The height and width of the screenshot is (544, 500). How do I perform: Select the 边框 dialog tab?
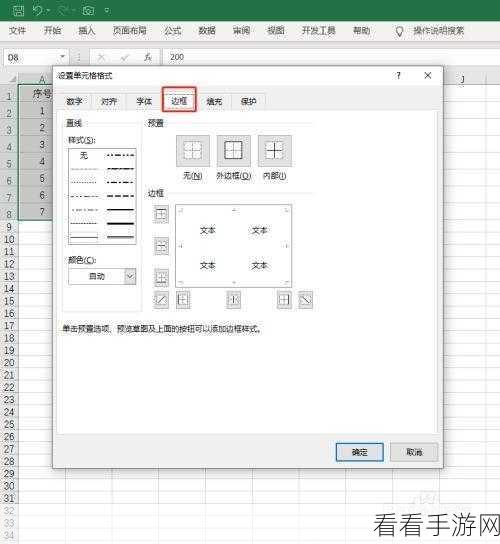(179, 101)
